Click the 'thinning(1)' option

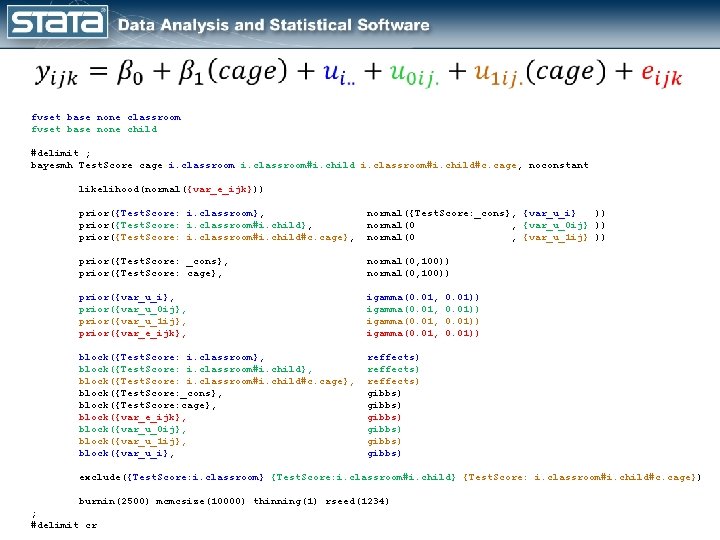tap(285, 501)
